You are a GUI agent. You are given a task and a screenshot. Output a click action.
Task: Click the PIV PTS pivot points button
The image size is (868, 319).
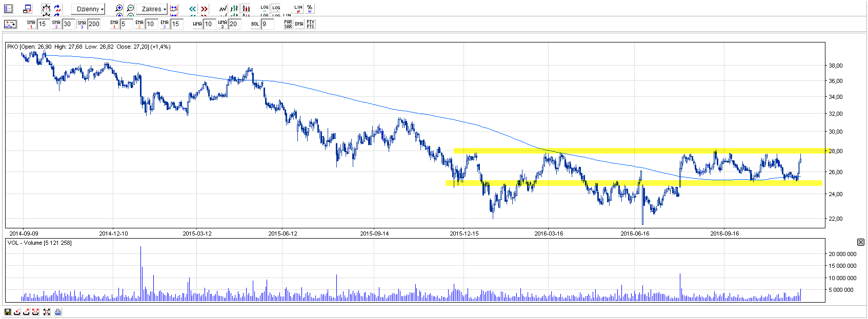310,24
